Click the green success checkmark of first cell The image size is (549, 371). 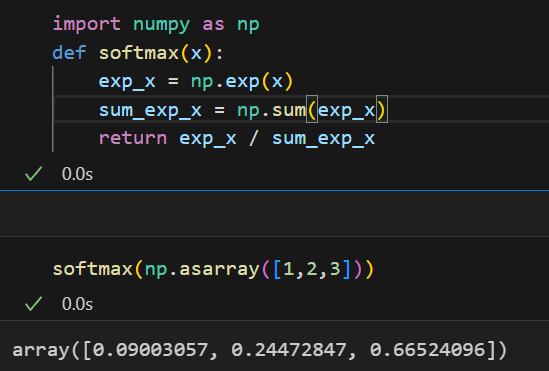34,173
